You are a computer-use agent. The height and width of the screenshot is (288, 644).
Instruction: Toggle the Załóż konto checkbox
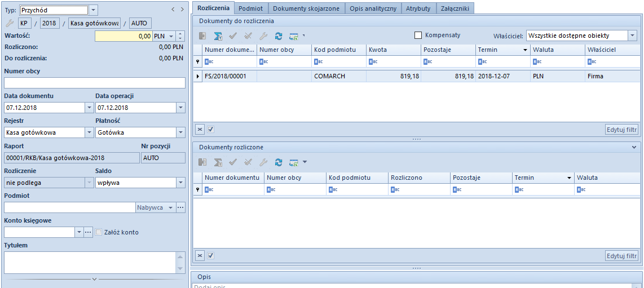tap(99, 232)
